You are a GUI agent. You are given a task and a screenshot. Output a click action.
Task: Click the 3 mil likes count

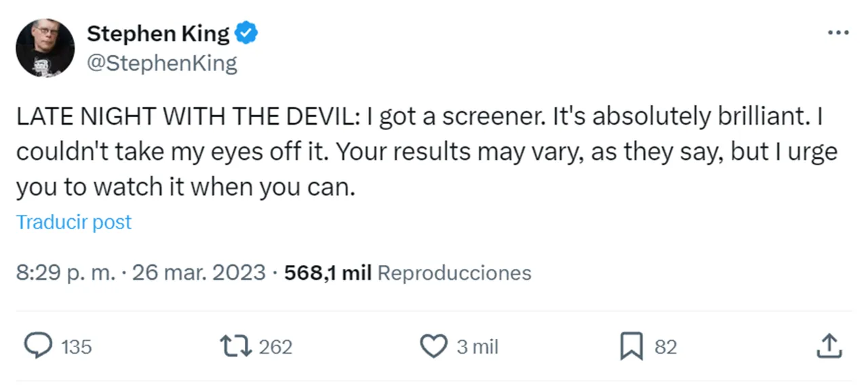click(477, 347)
